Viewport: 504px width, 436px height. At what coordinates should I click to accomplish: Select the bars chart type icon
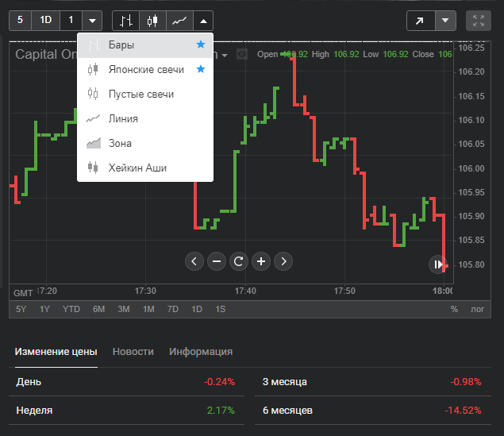point(125,20)
